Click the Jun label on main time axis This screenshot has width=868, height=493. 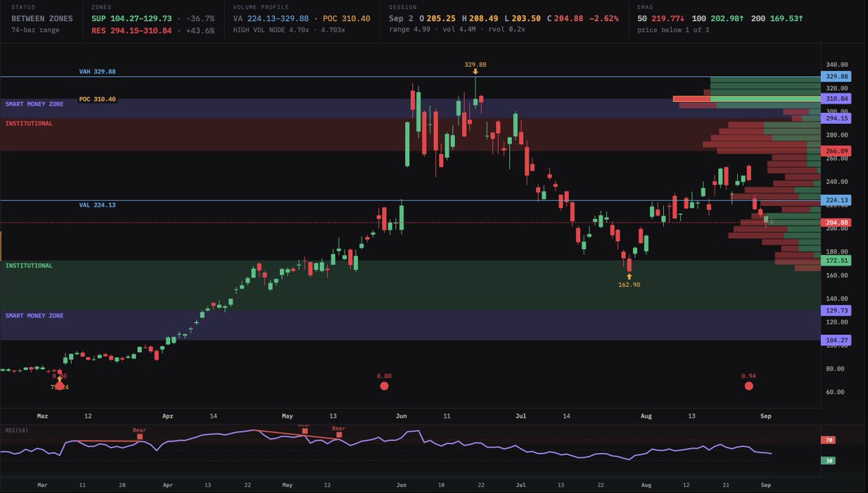point(401,416)
